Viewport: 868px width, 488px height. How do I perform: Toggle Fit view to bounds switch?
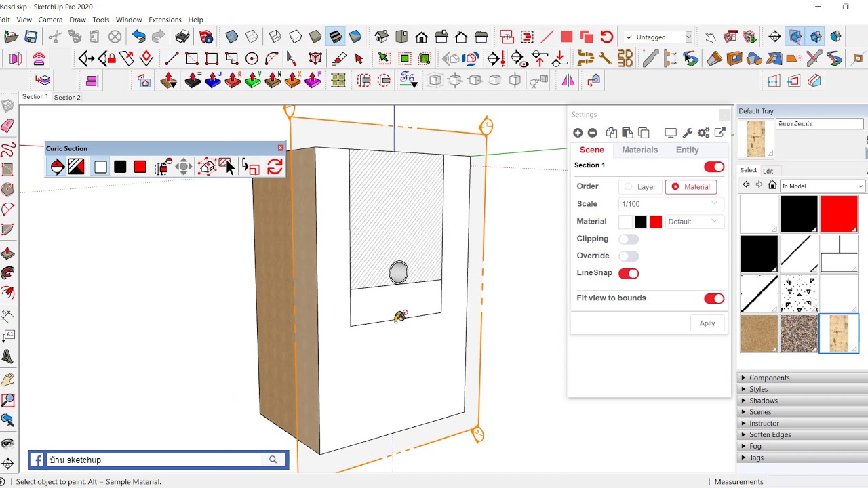pyautogui.click(x=714, y=298)
